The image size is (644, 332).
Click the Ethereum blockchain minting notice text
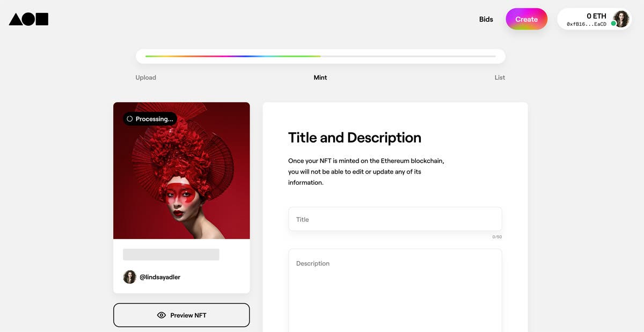(x=366, y=171)
